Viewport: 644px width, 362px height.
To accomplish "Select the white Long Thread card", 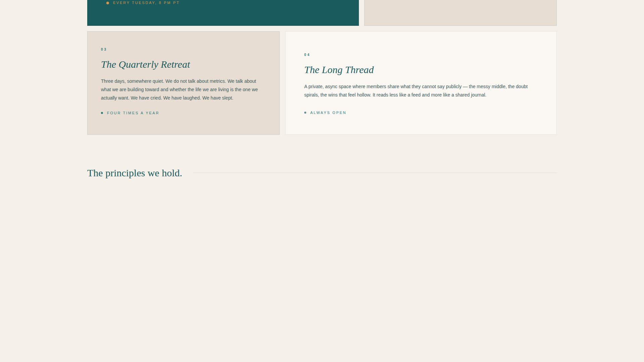I will tap(421, 83).
